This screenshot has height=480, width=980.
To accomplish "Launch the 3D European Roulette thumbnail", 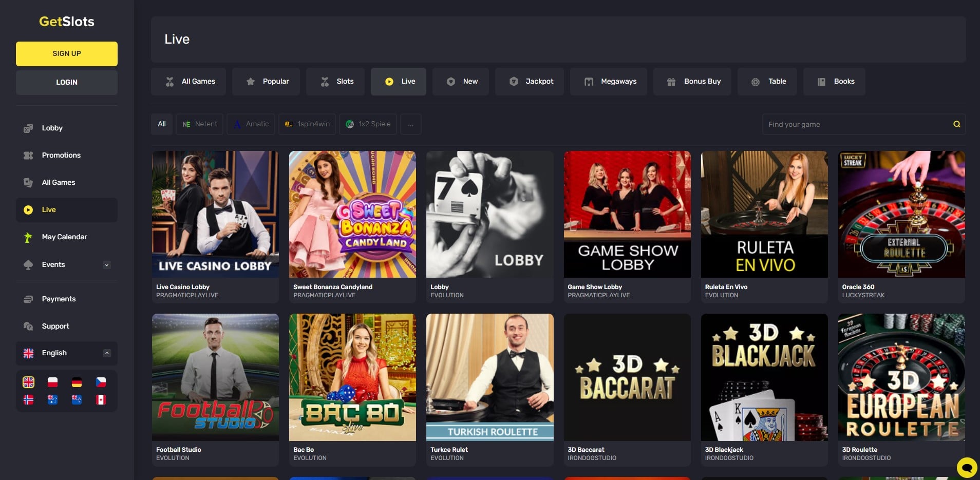I will pos(901,377).
